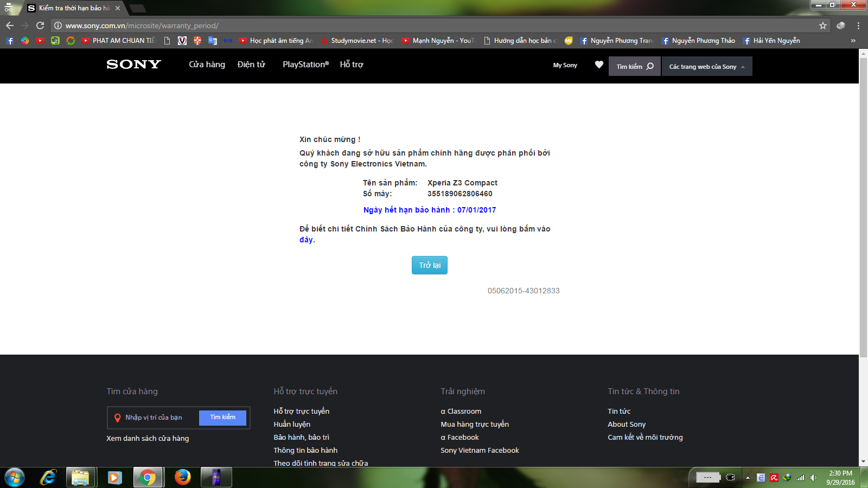Open Bảo hành, bảo trì footer link
The height and width of the screenshot is (488, 868).
pyautogui.click(x=301, y=437)
